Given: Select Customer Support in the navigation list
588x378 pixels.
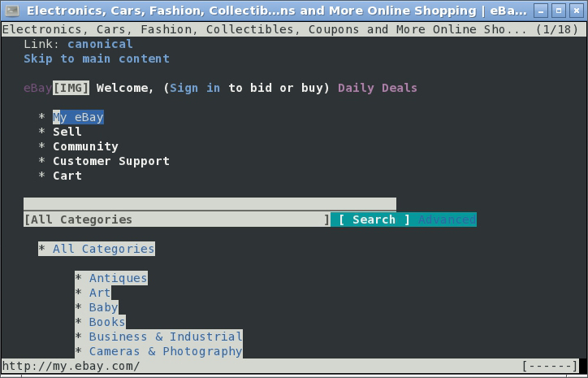Looking at the screenshot, I should [111, 161].
